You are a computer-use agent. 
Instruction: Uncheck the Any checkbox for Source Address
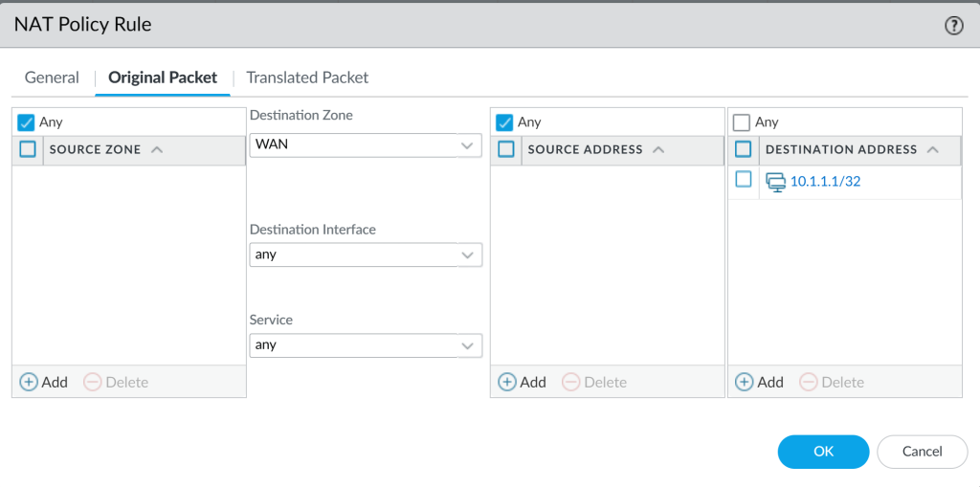pos(504,122)
